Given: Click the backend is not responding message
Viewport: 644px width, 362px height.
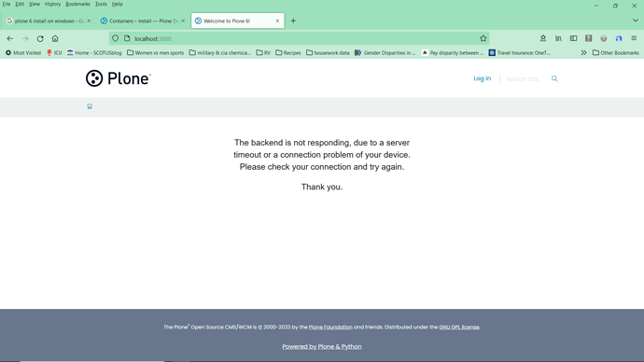Looking at the screenshot, I should coord(322,155).
